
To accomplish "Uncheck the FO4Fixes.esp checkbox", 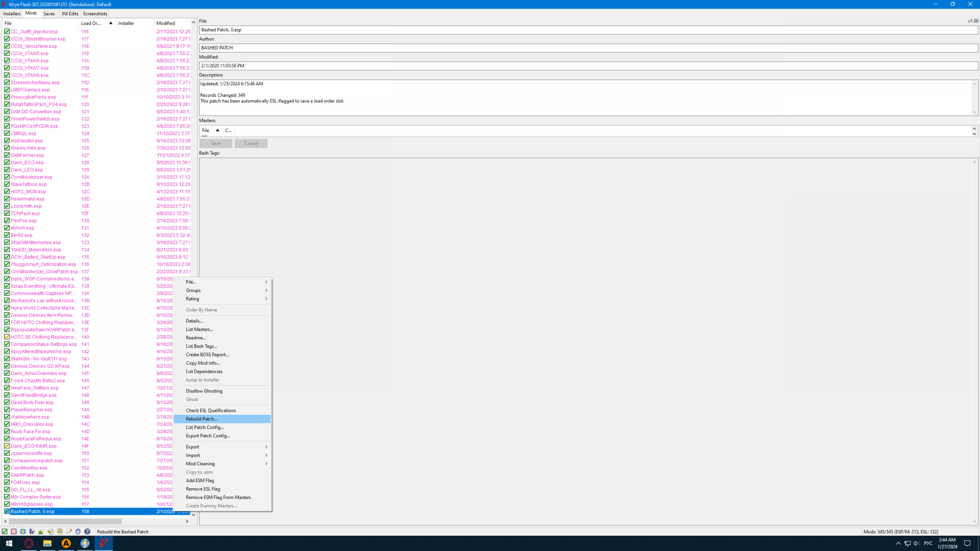I will click(7, 482).
